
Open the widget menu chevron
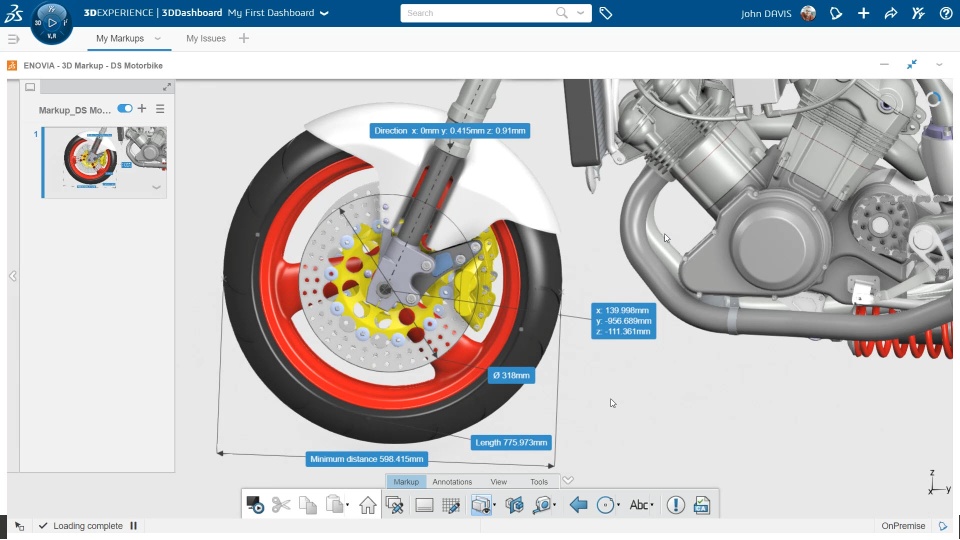coord(939,65)
